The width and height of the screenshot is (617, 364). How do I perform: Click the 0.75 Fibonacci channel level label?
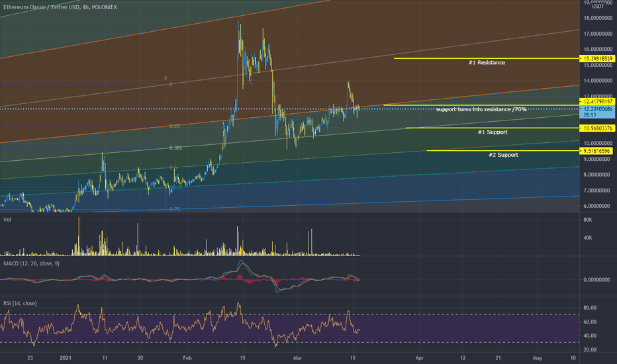[174, 209]
